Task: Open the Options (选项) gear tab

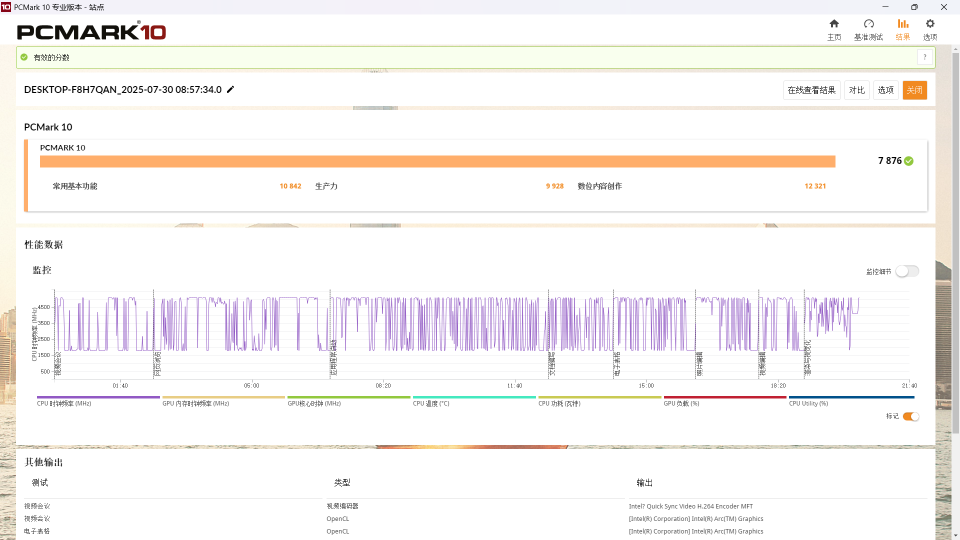Action: tap(930, 29)
